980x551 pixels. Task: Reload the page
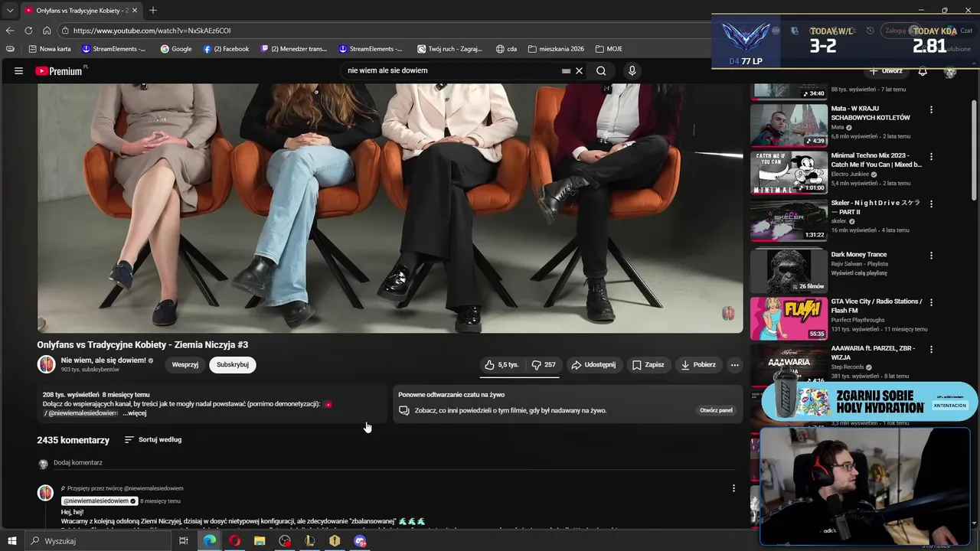point(28,31)
